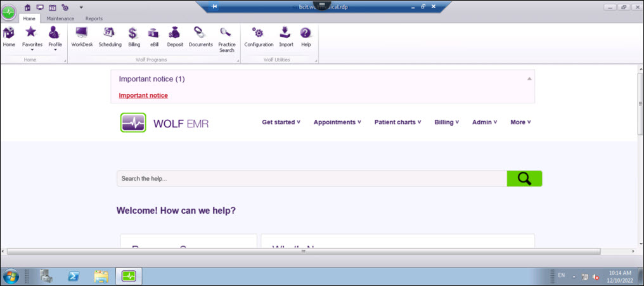Open Favorites star icon
This screenshot has width=644, height=286.
[x=32, y=38]
